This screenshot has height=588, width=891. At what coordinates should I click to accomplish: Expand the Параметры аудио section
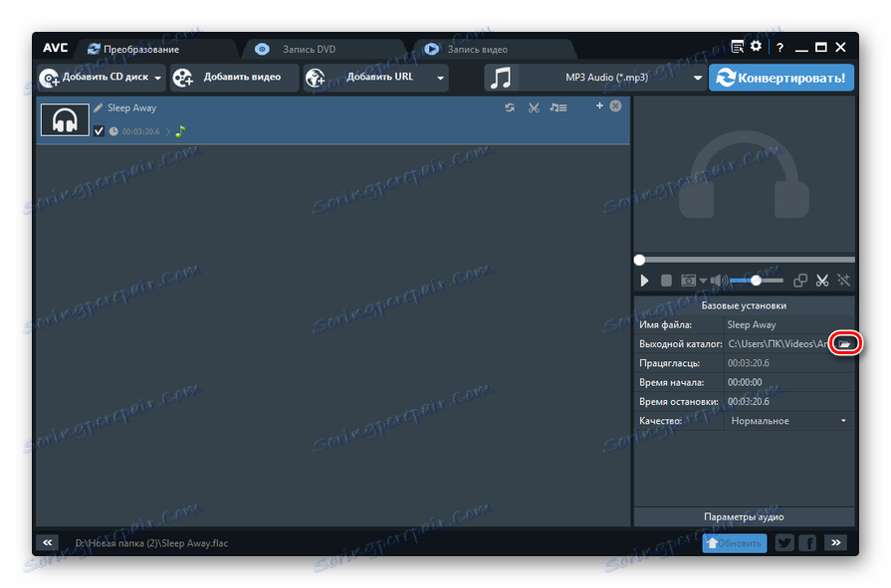tap(744, 517)
